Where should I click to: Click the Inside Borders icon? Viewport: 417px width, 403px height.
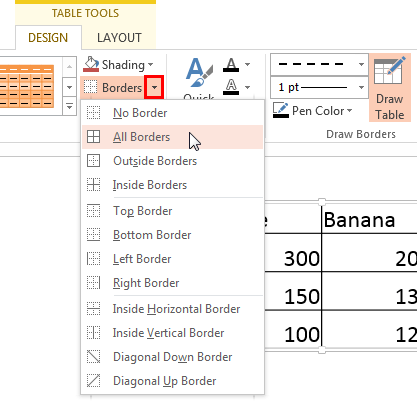pos(93,185)
